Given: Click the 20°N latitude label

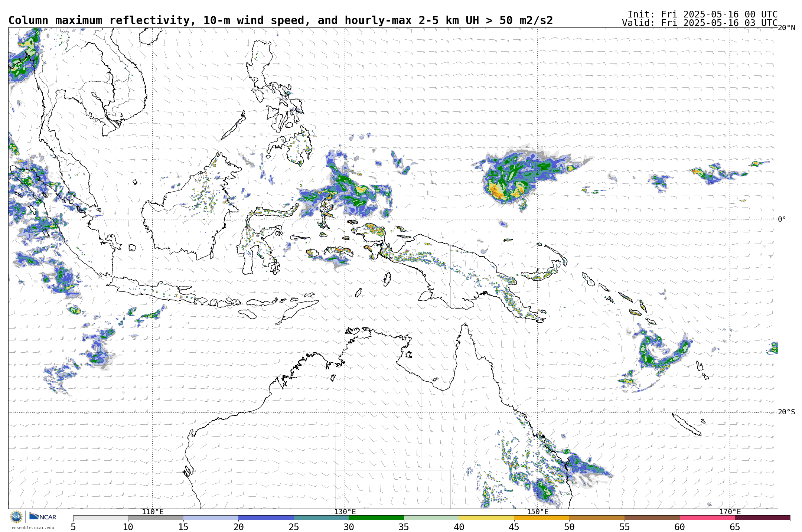Looking at the screenshot, I should (786, 28).
